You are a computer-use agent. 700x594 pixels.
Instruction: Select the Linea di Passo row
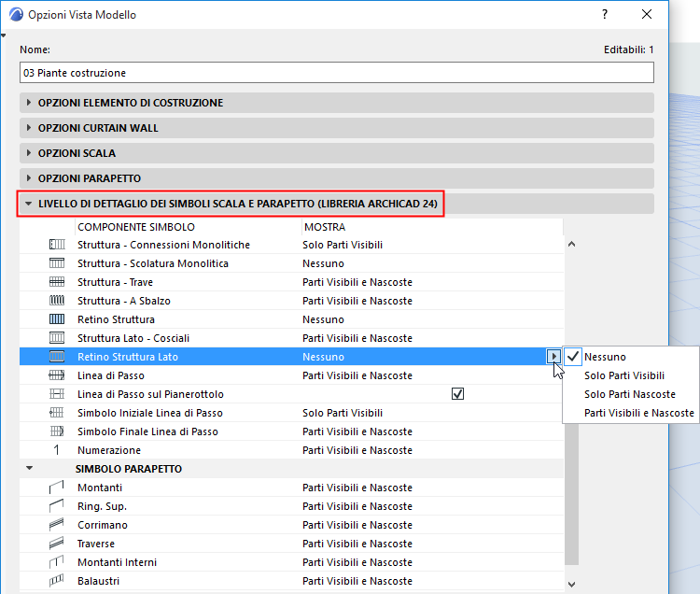[291, 375]
